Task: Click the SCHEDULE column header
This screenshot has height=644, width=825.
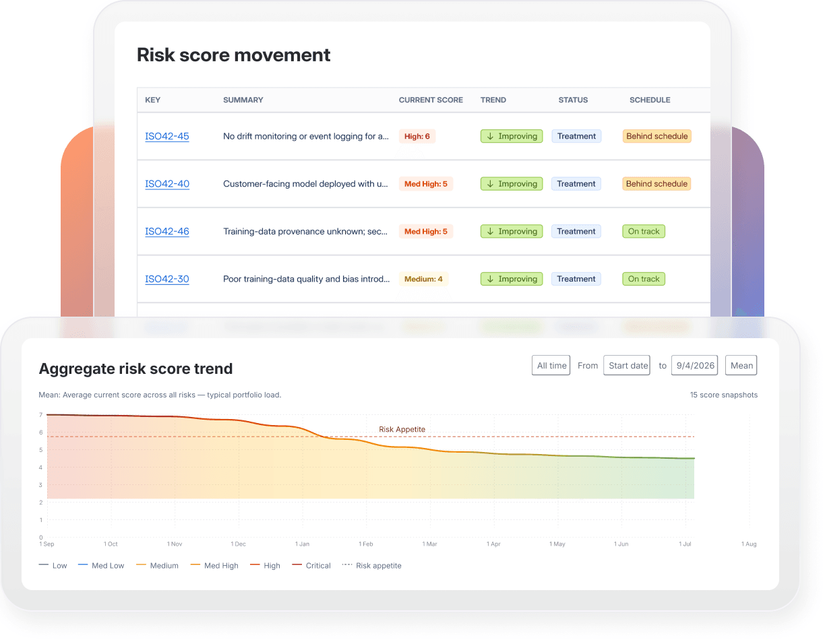Action: pos(650,100)
